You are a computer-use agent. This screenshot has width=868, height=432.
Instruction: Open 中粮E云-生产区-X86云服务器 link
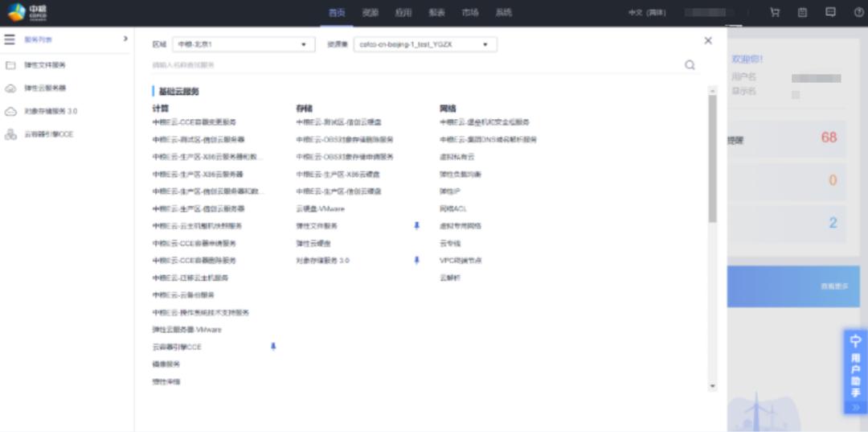pyautogui.click(x=198, y=174)
